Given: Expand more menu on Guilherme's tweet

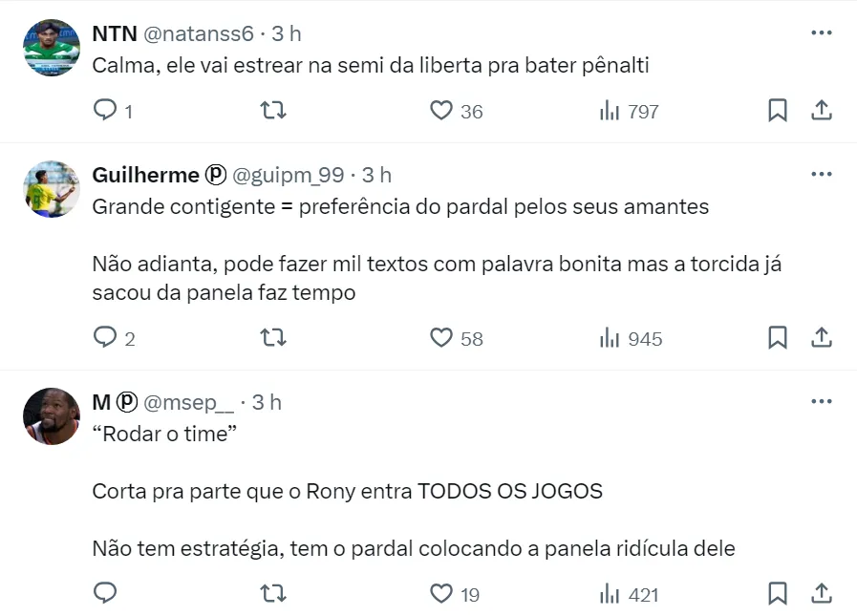Looking at the screenshot, I should coord(821,175).
